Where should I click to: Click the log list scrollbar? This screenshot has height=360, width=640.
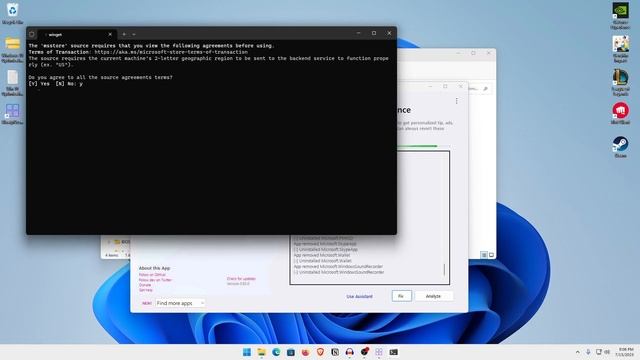click(444, 269)
